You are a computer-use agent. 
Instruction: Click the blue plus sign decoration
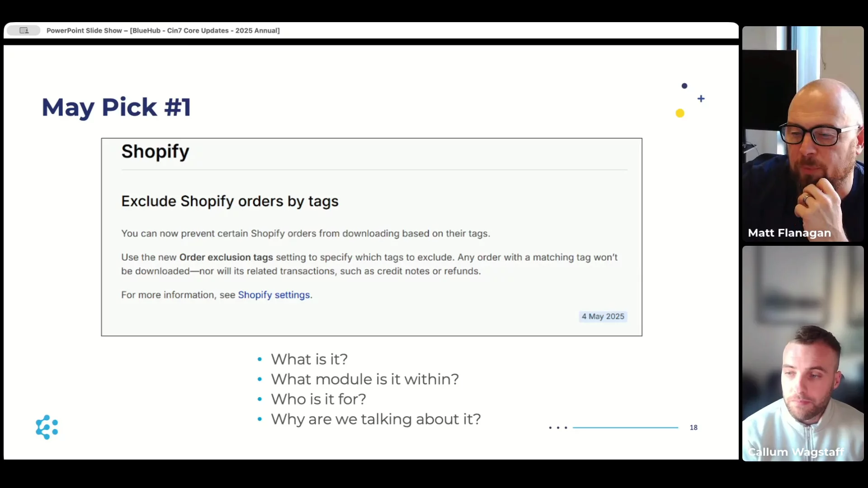pos(701,99)
